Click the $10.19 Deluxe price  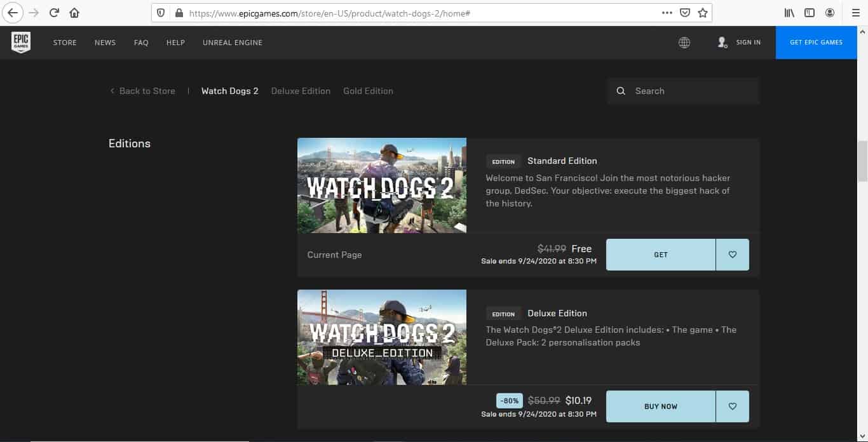pos(579,401)
